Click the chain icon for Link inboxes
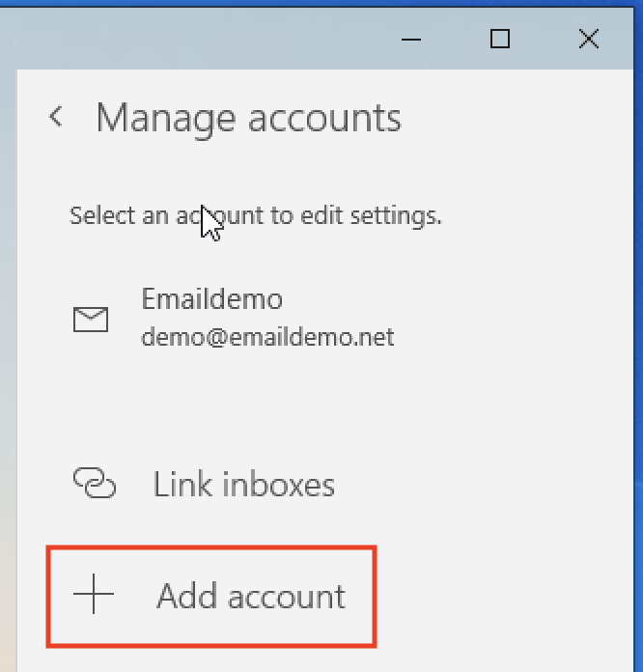The height and width of the screenshot is (672, 643). 94,484
